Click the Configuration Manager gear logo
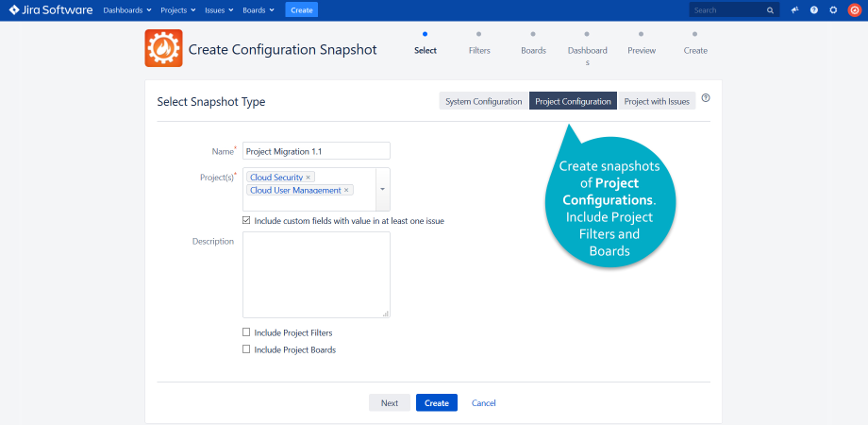 (164, 48)
